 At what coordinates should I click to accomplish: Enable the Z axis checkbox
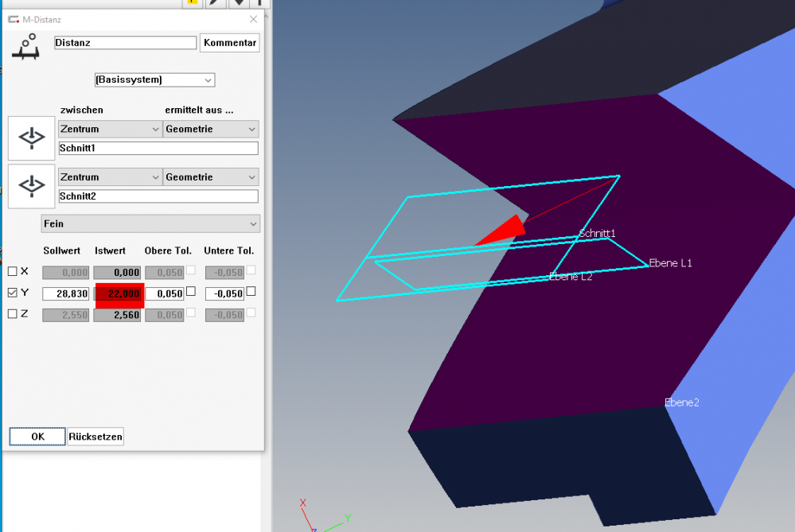12,314
